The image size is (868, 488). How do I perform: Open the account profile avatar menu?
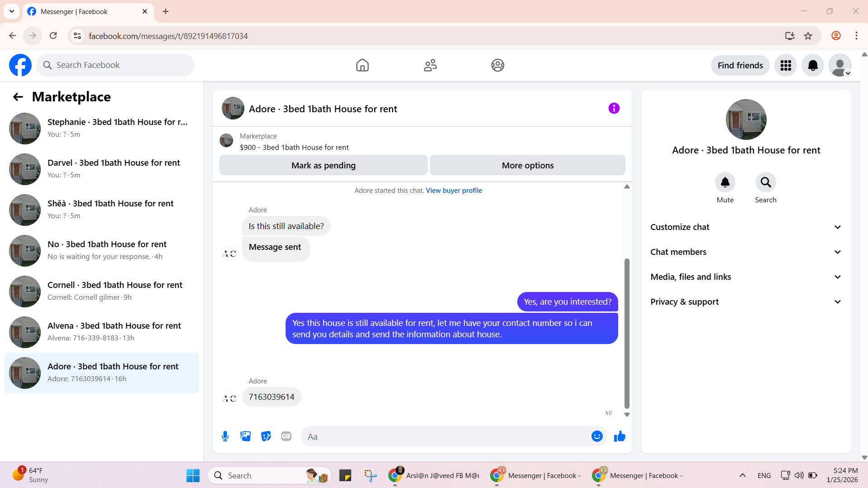[x=840, y=66]
